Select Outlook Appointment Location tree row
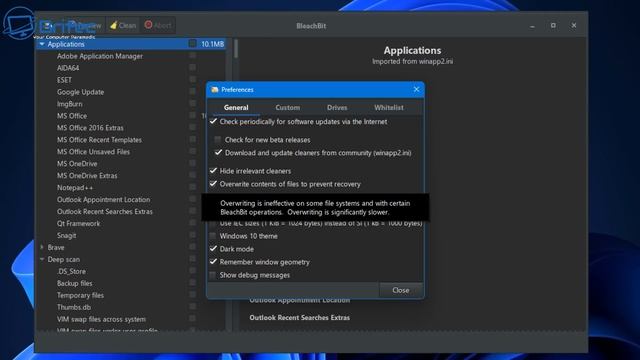 [x=103, y=200]
